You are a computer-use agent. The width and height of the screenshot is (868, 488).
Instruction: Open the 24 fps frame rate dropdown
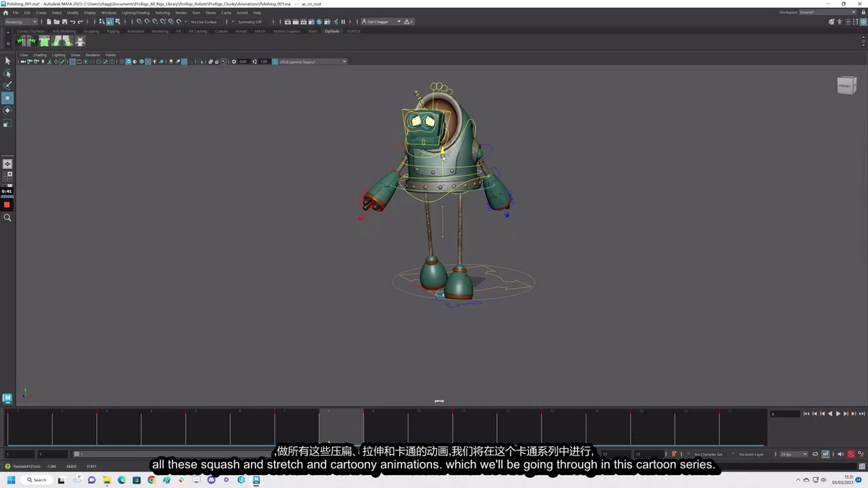[x=793, y=454]
